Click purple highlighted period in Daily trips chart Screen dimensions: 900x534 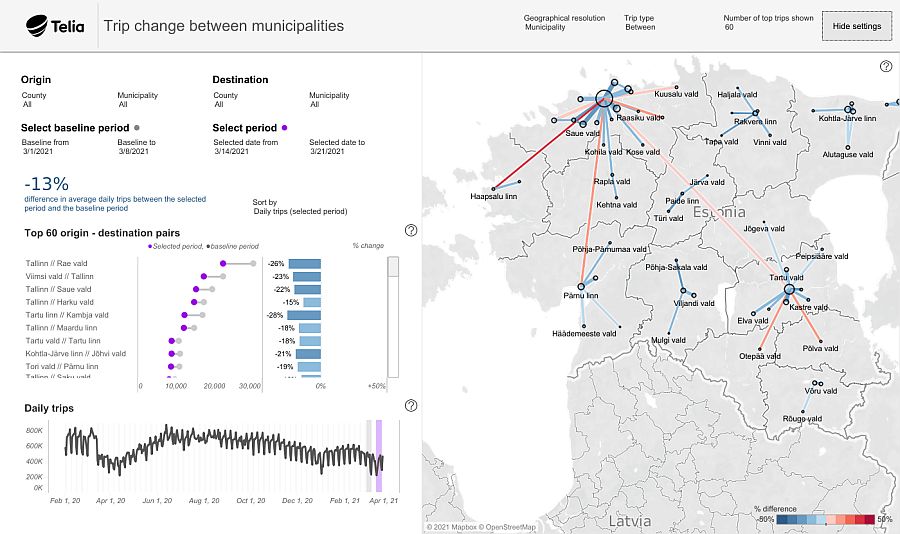(x=379, y=456)
